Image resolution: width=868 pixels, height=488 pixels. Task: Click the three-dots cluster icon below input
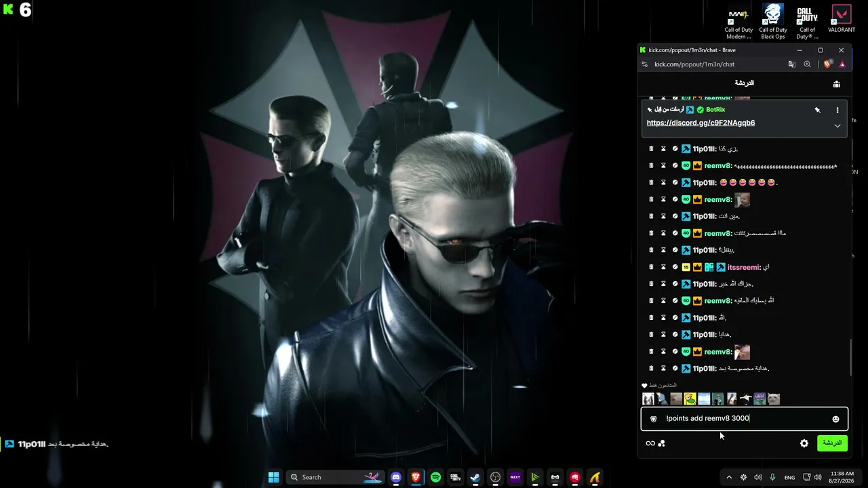[662, 443]
